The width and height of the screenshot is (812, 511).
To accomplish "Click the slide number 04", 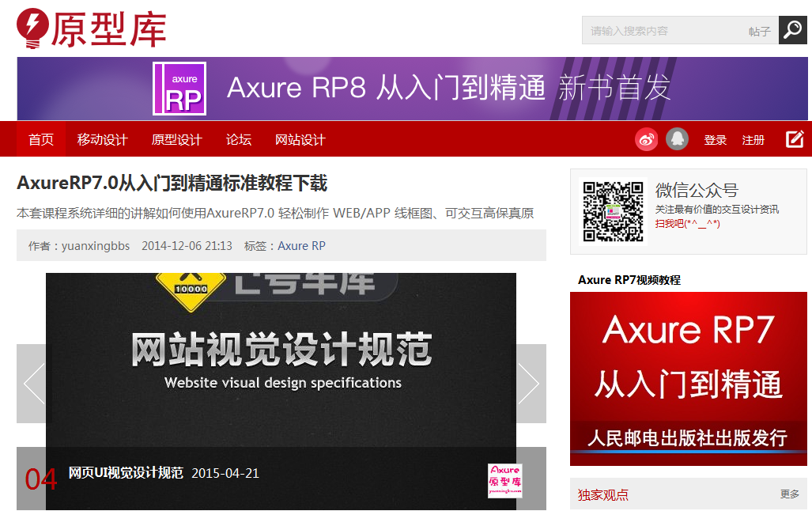I will tap(41, 479).
